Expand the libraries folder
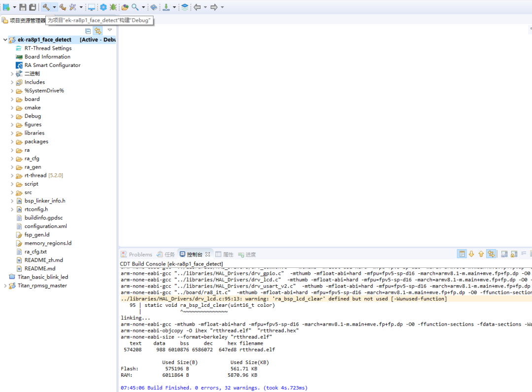 pos(12,133)
